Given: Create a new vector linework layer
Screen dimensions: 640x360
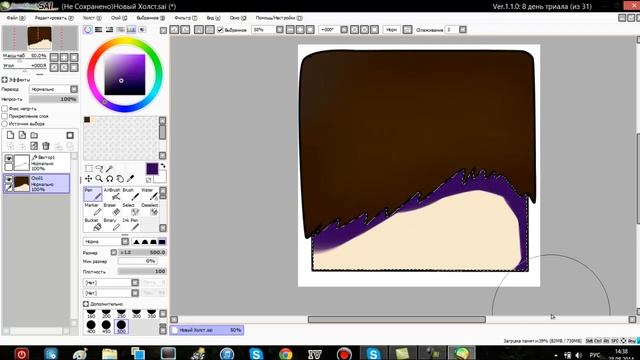Looking at the screenshot, I should [22, 135].
